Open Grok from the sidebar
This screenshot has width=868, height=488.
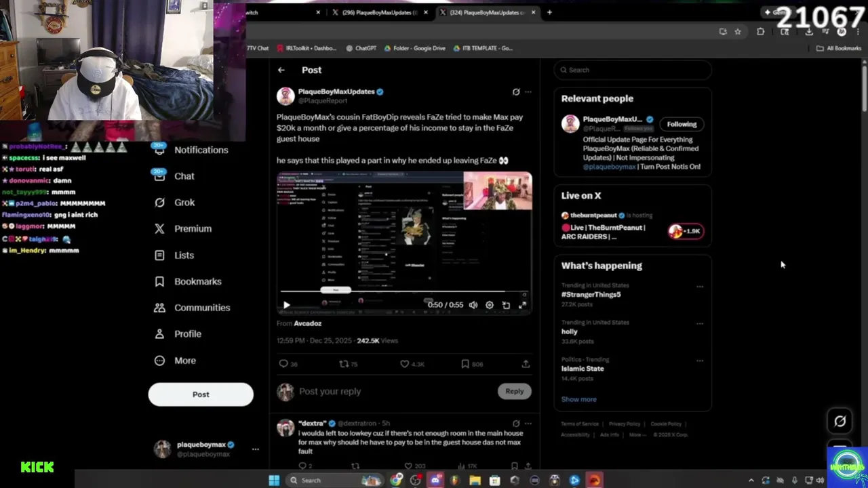[175, 202]
